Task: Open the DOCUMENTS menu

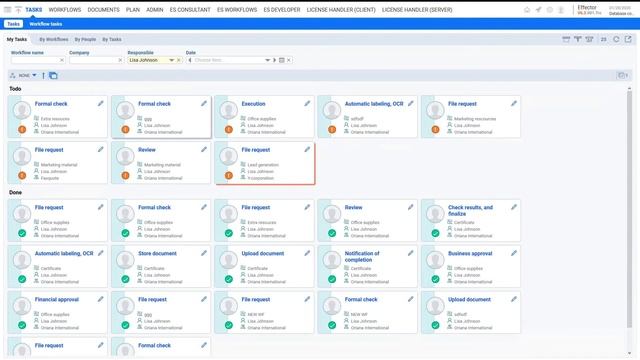Action: (103, 10)
